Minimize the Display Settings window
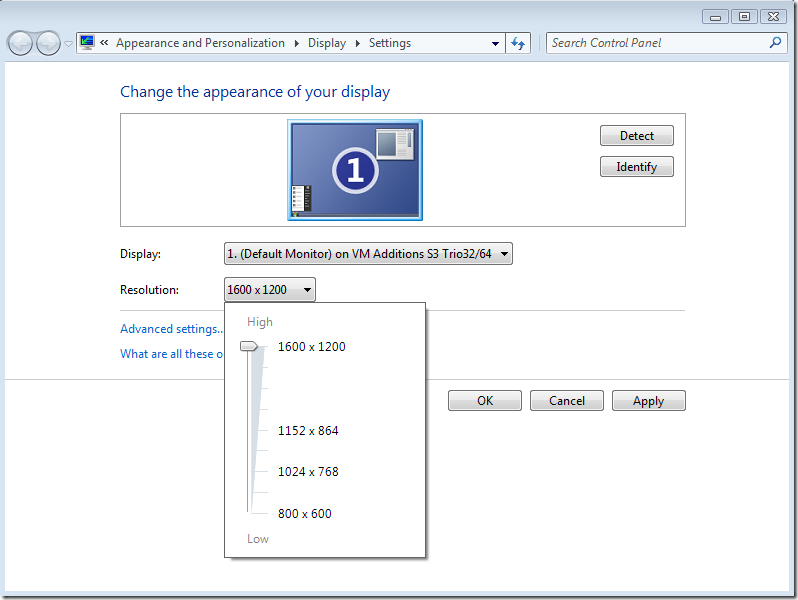 pyautogui.click(x=716, y=17)
